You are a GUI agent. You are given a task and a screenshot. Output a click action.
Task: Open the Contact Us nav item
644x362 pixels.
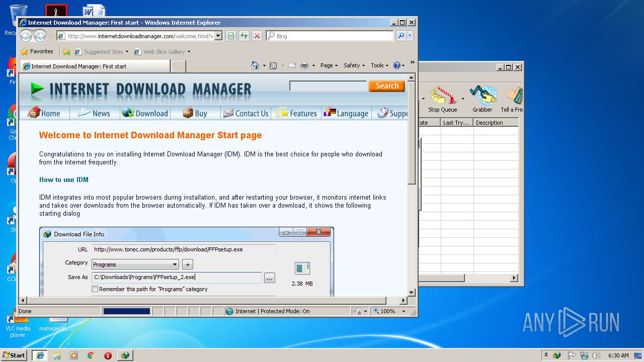246,113
